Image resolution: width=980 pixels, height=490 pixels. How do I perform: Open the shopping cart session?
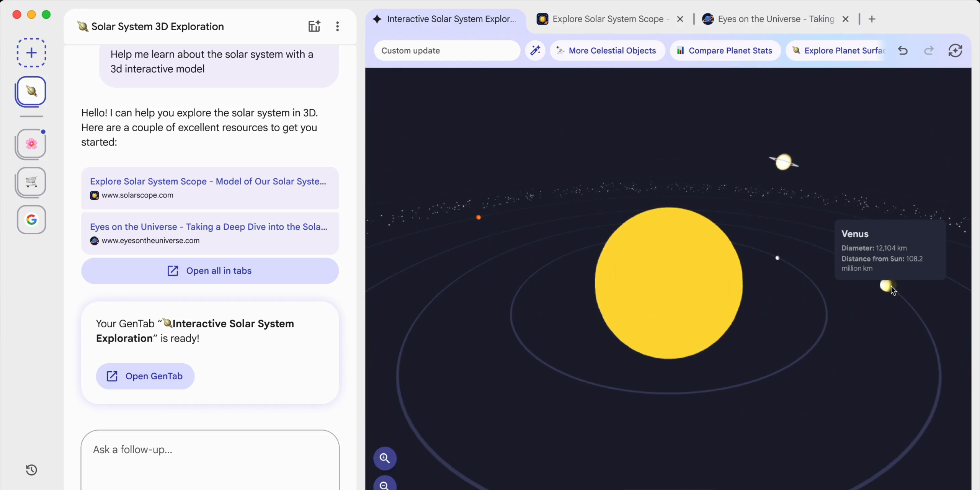tap(31, 181)
